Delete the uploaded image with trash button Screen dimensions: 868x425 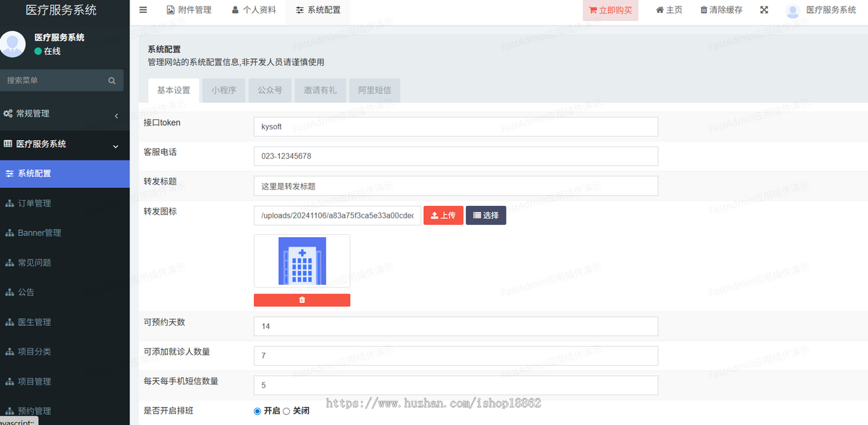[302, 300]
